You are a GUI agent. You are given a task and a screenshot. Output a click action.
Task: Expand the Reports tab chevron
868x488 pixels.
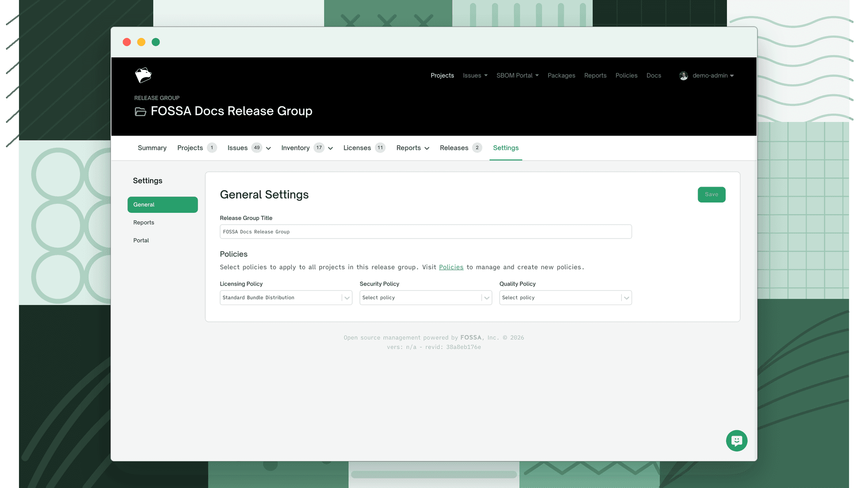(x=427, y=148)
